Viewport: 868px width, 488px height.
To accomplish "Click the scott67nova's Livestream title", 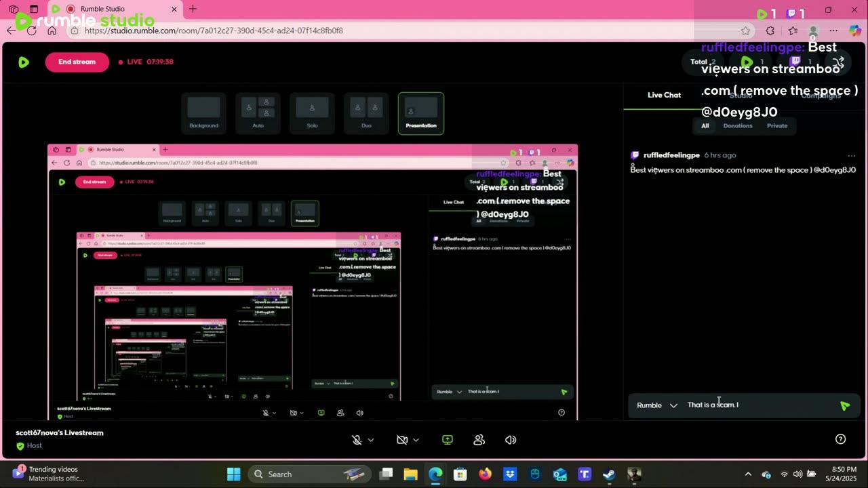I will 60,432.
